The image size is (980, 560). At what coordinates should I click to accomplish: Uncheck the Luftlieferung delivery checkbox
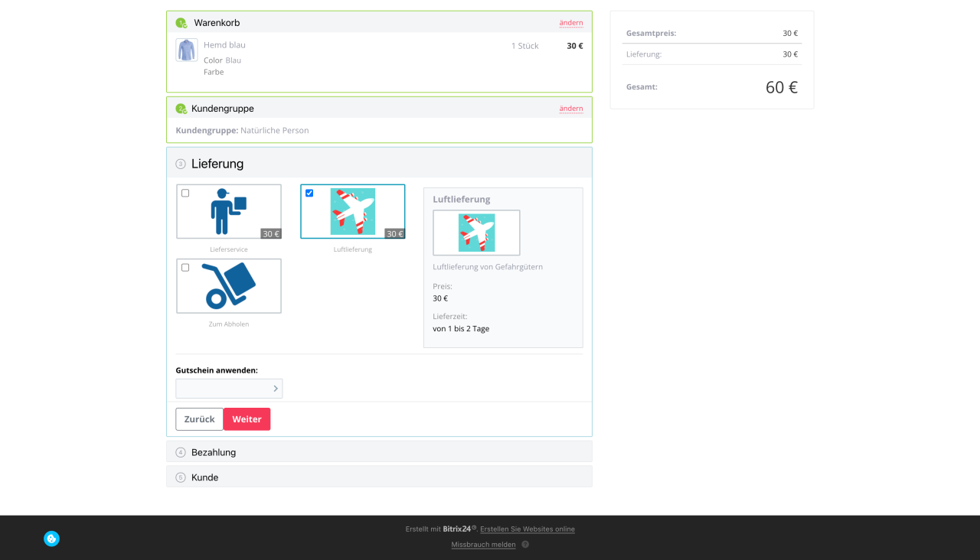pos(309,193)
